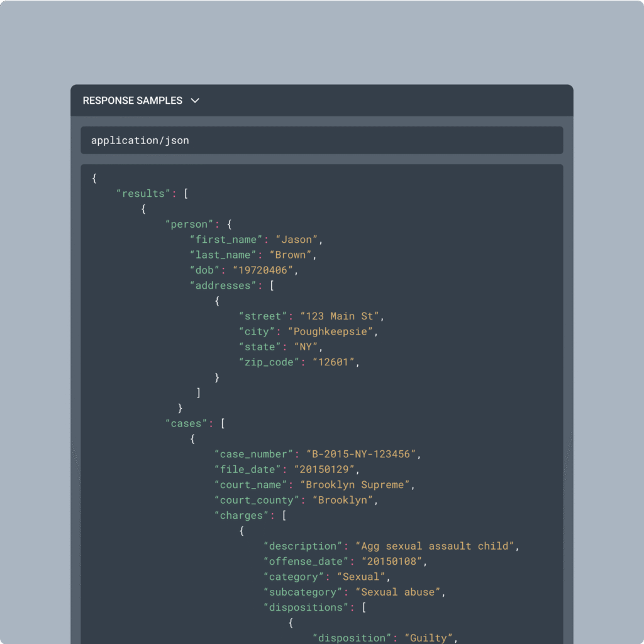
Task: Click the "dob" key
Action: tap(204, 270)
